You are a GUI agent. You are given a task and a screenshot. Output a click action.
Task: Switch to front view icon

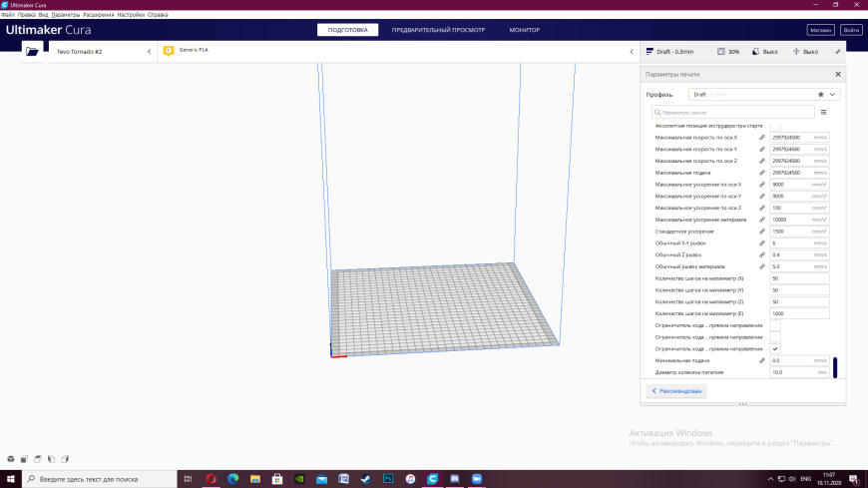(x=24, y=459)
